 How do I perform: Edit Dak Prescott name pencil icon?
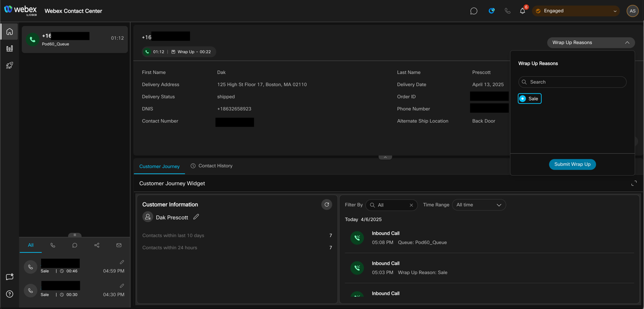coord(196,217)
